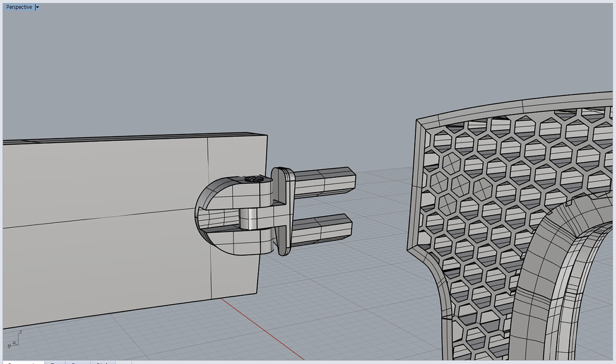Select the screw head on top of hinge
The image size is (616, 364).
[x=253, y=179]
